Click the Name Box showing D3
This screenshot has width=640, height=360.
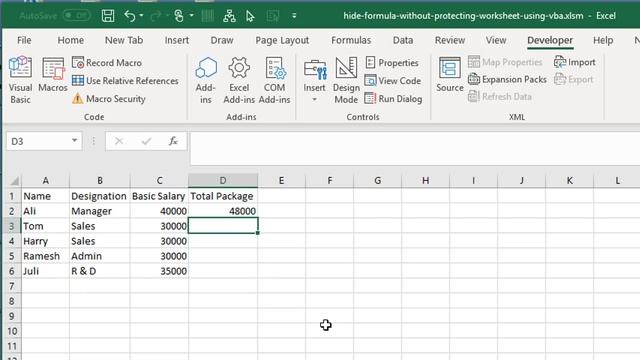[x=39, y=141]
